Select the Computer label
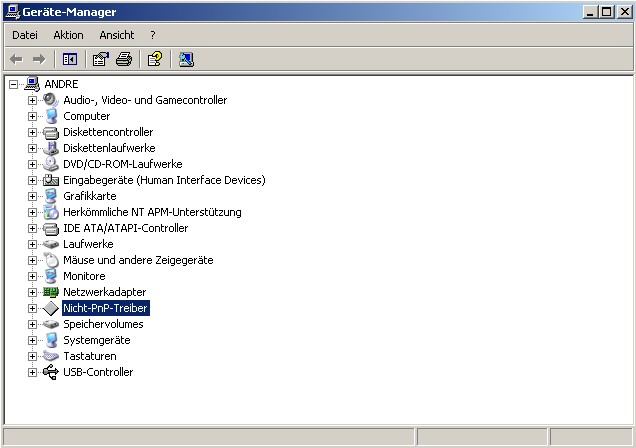 86,116
